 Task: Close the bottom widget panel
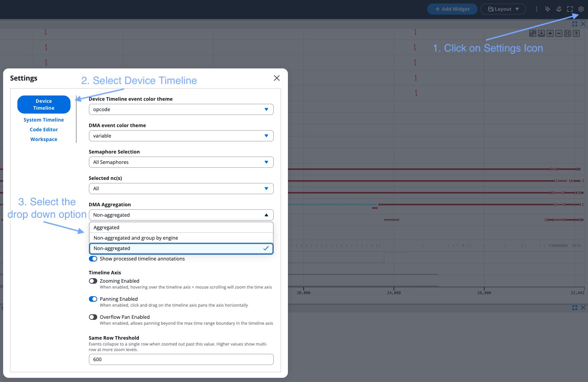click(583, 308)
